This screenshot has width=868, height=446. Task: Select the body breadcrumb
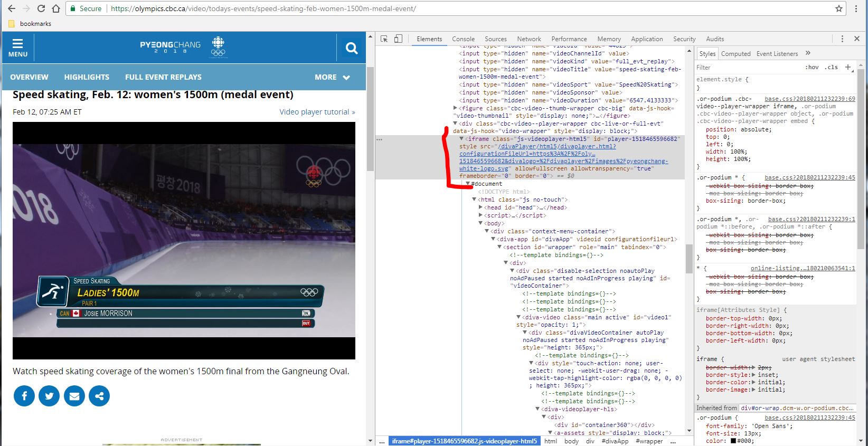pos(571,441)
